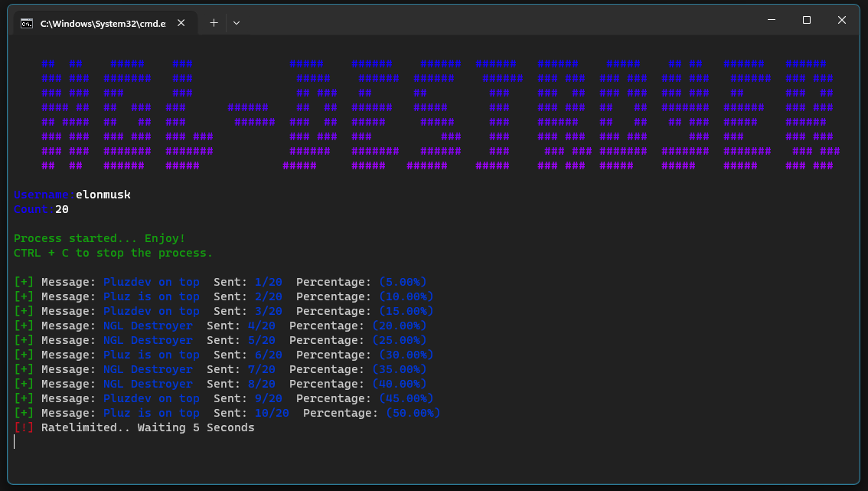Click the (40.00%) percentage value
This screenshot has height=491, width=868.
click(400, 384)
